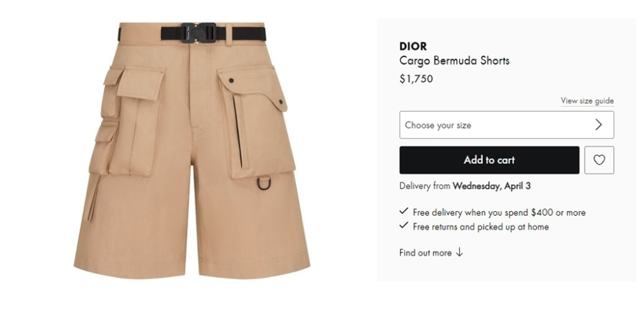
Task: Click the Add to cart button
Action: coord(489,160)
